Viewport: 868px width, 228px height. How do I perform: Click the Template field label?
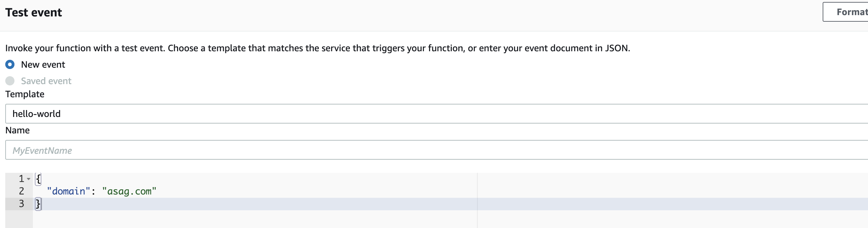25,94
